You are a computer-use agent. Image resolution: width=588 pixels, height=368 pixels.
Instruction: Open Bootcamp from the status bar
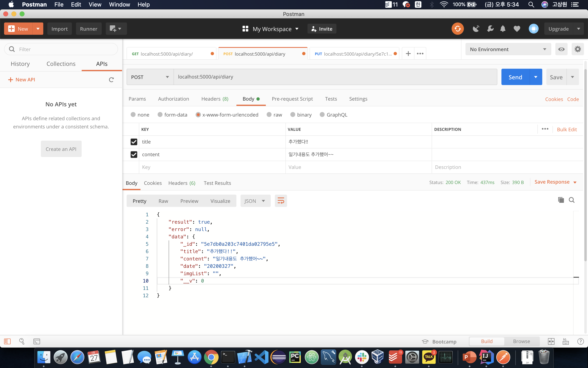click(x=439, y=341)
